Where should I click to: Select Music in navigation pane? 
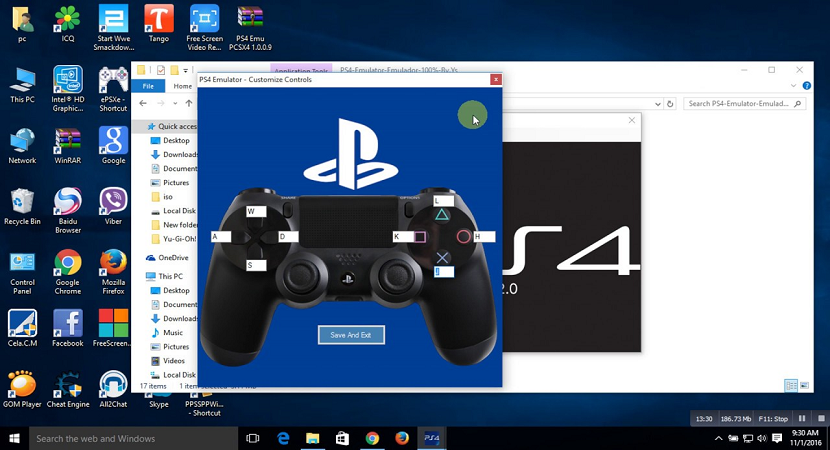pyautogui.click(x=167, y=332)
